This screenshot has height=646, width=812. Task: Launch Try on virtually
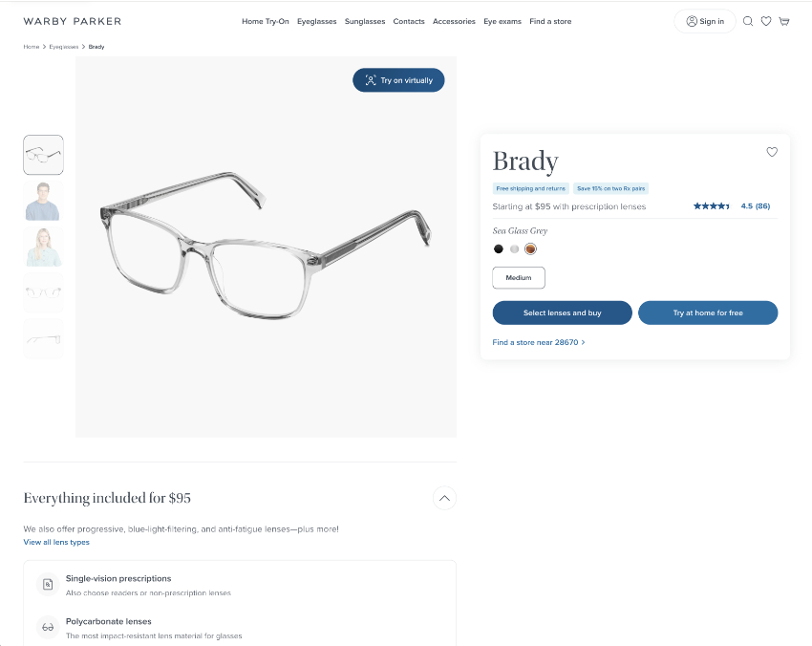coord(398,80)
